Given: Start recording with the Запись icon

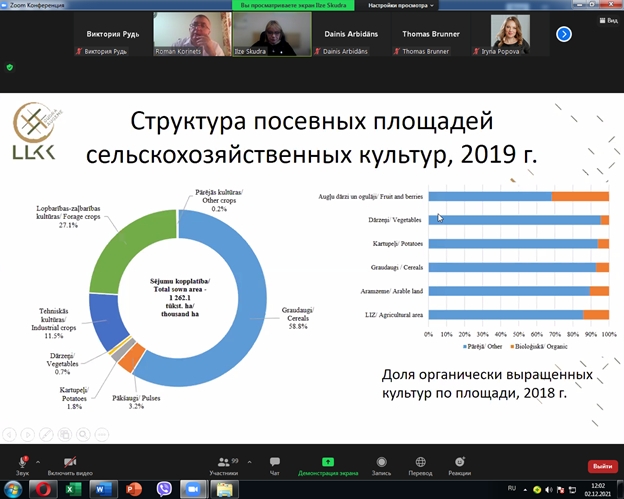Looking at the screenshot, I should point(382,462).
